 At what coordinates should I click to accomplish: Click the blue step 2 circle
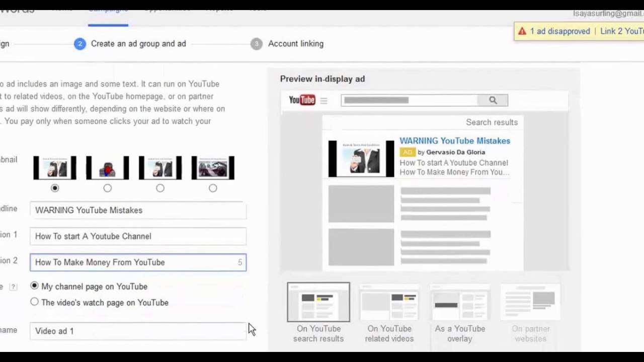tap(79, 44)
